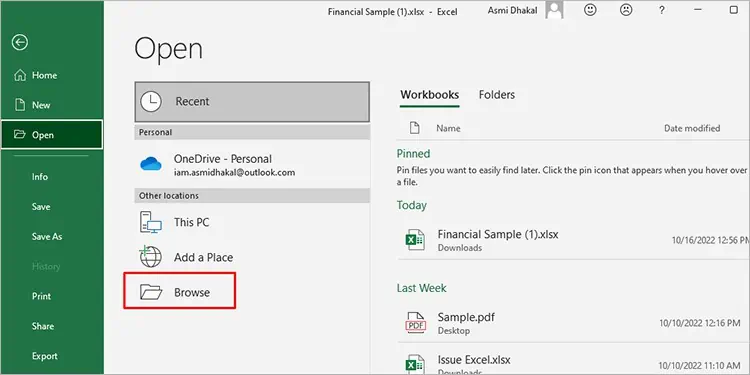Open the Info page
Screen dimensions: 750x375
click(x=52, y=176)
